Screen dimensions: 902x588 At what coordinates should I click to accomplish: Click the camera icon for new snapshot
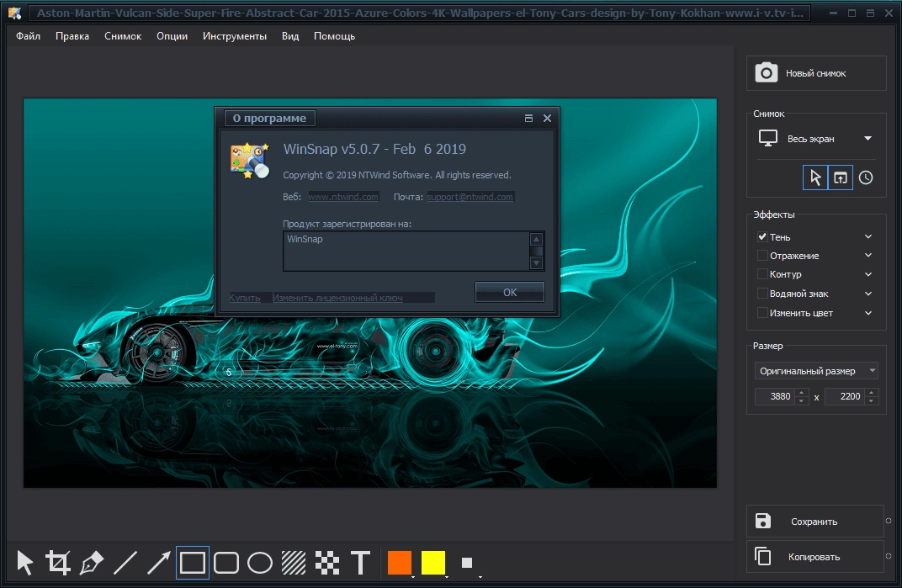point(767,73)
